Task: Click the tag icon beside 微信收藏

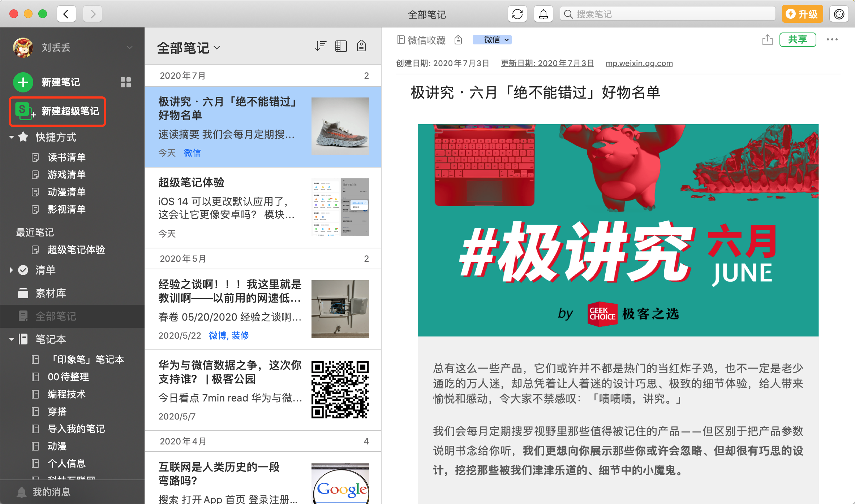Action: point(458,40)
